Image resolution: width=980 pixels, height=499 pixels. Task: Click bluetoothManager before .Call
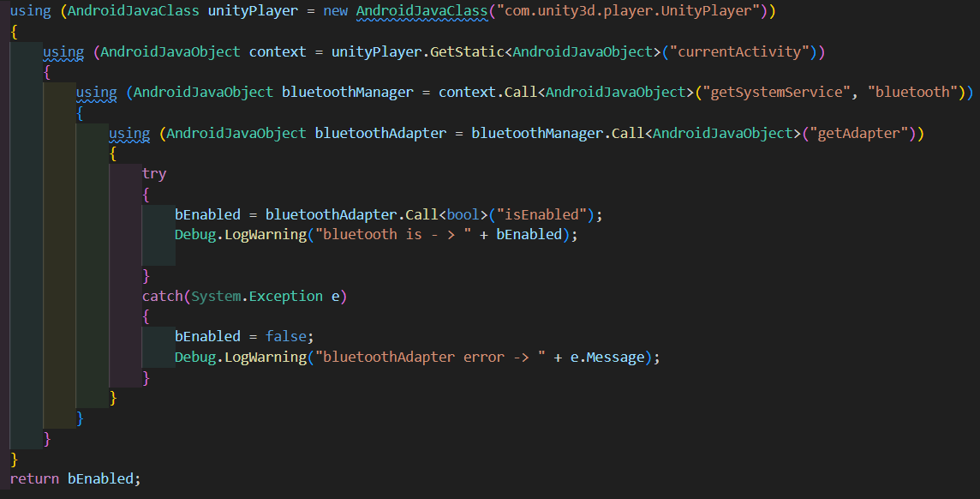[x=537, y=133]
